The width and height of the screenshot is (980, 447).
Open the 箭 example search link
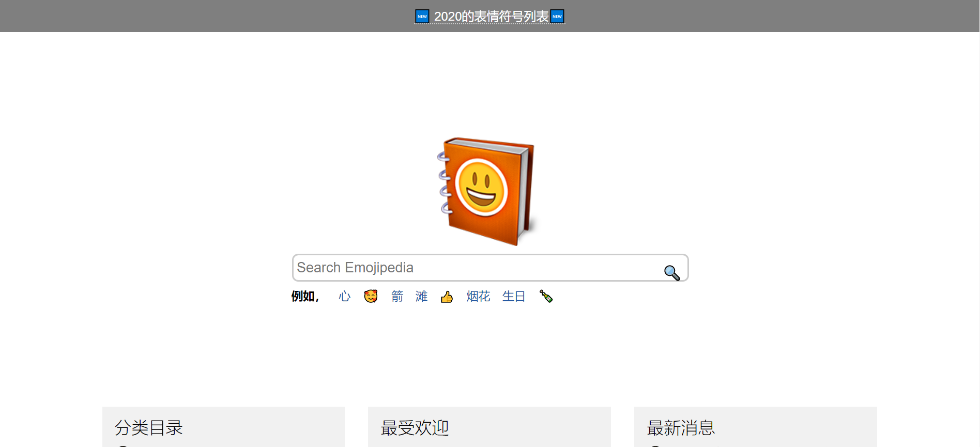pos(397,297)
